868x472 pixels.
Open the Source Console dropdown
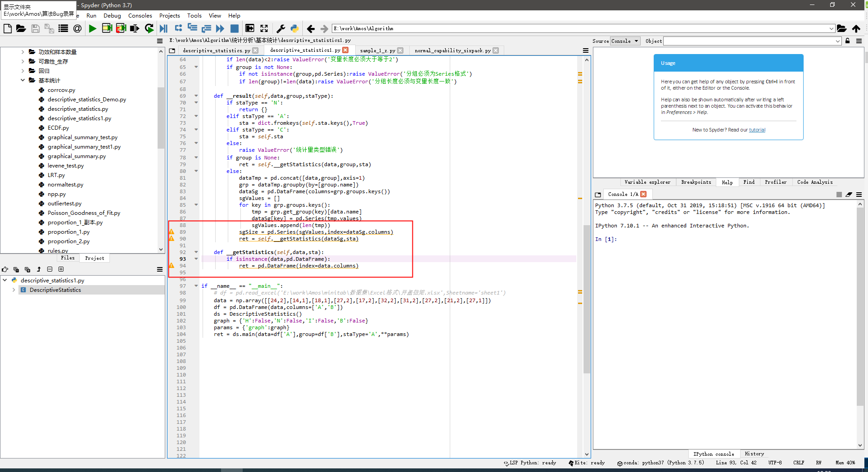tap(625, 41)
